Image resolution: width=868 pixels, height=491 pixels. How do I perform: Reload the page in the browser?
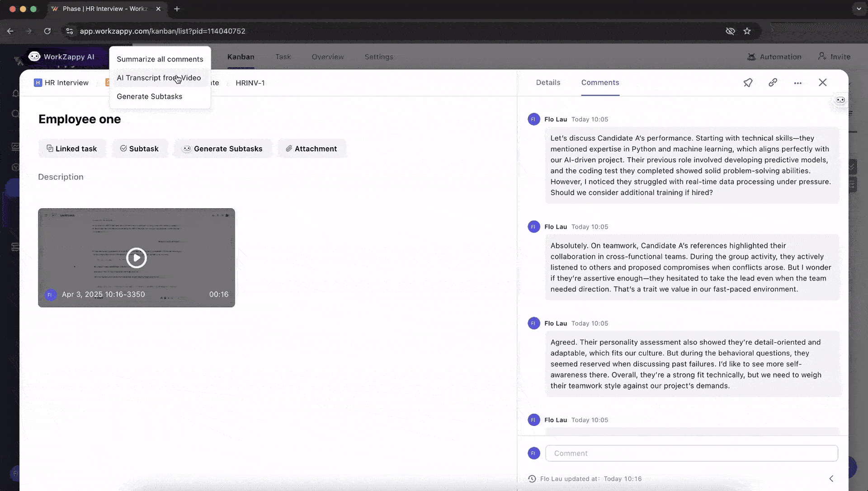[47, 31]
